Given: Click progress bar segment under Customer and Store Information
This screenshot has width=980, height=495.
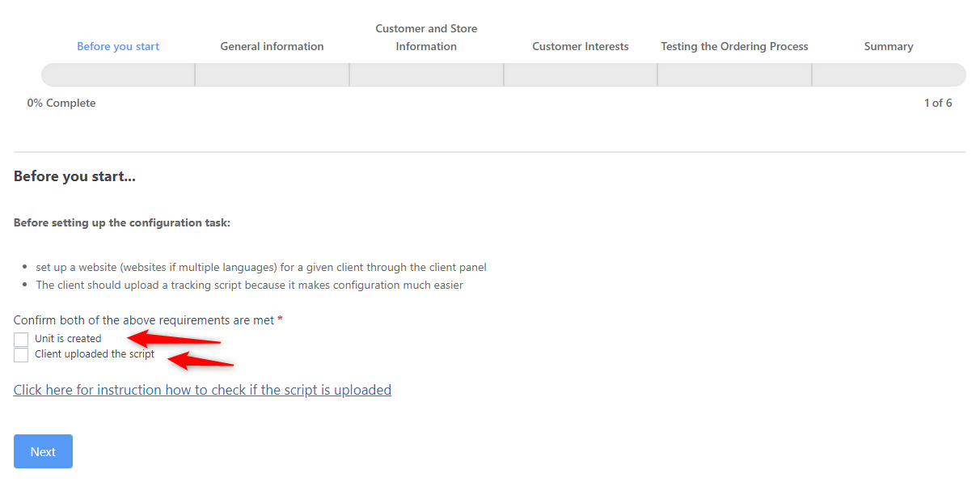Looking at the screenshot, I should point(426,74).
